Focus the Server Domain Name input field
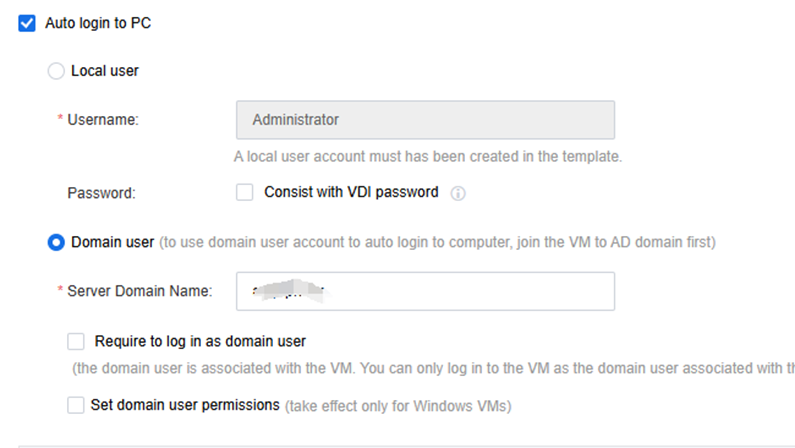 tap(424, 291)
